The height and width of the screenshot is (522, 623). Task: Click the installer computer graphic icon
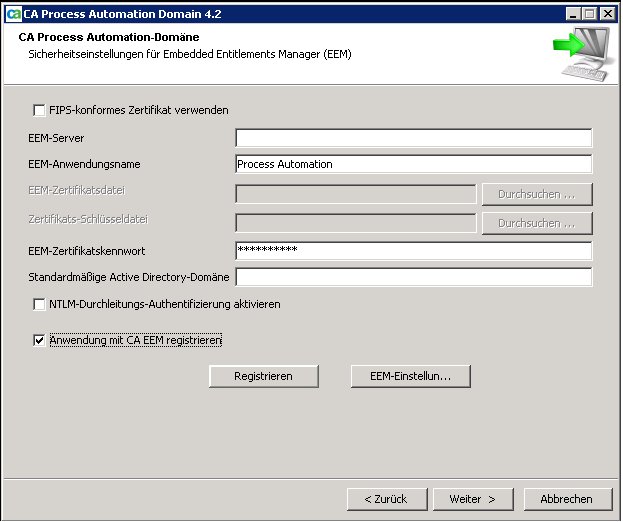pos(582,54)
